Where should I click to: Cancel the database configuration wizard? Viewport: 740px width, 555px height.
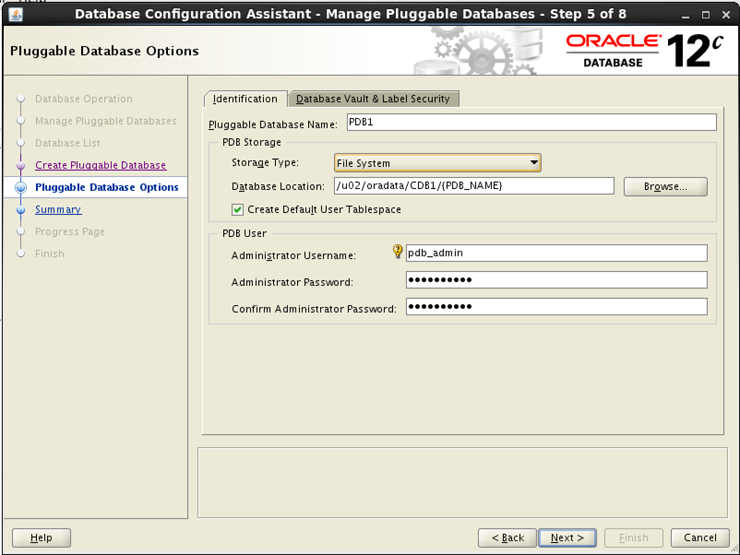pyautogui.click(x=700, y=538)
